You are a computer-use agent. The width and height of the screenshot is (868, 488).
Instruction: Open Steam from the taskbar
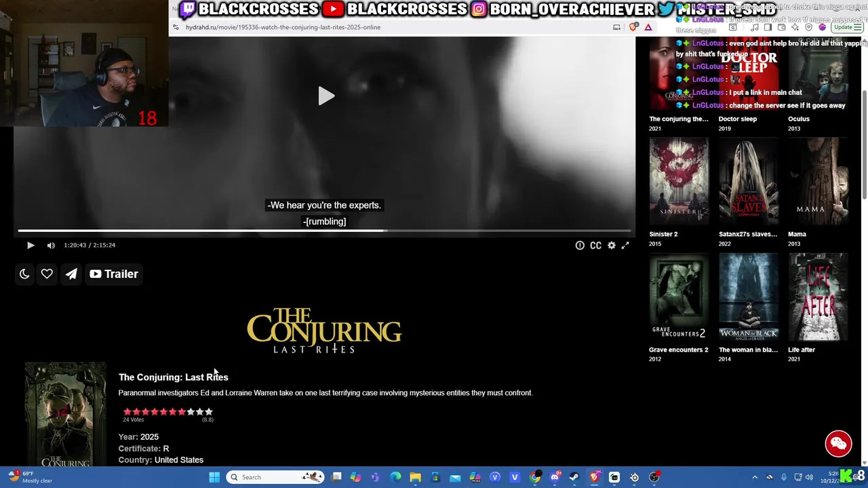click(x=574, y=477)
